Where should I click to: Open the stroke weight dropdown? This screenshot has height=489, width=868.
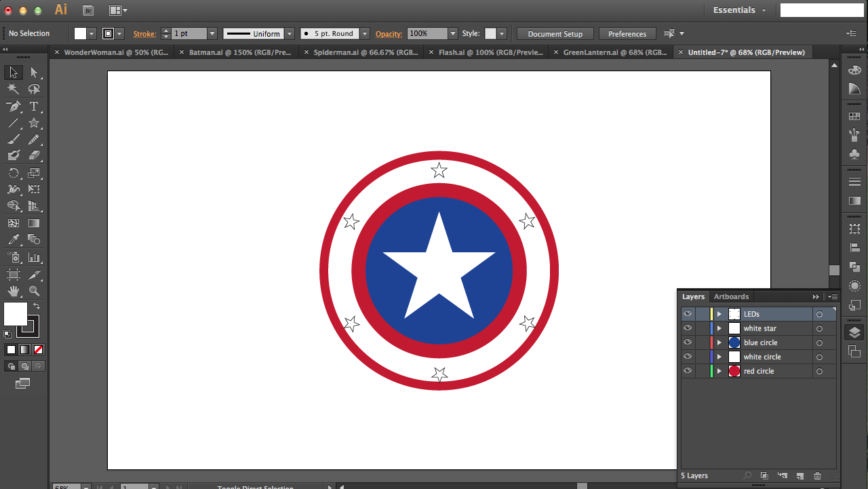[x=212, y=33]
